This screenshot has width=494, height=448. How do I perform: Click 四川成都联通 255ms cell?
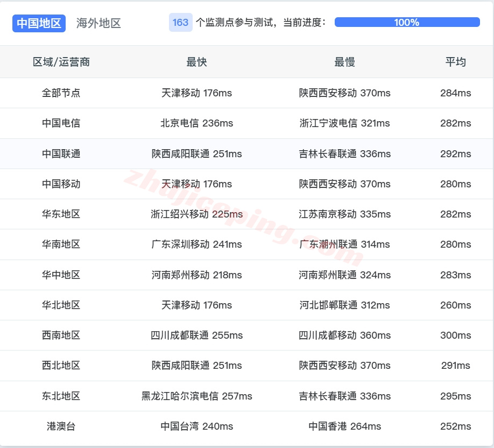point(196,335)
